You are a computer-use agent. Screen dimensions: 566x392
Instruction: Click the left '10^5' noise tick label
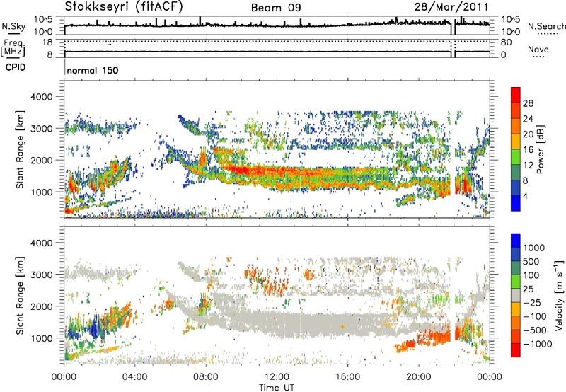(x=43, y=19)
